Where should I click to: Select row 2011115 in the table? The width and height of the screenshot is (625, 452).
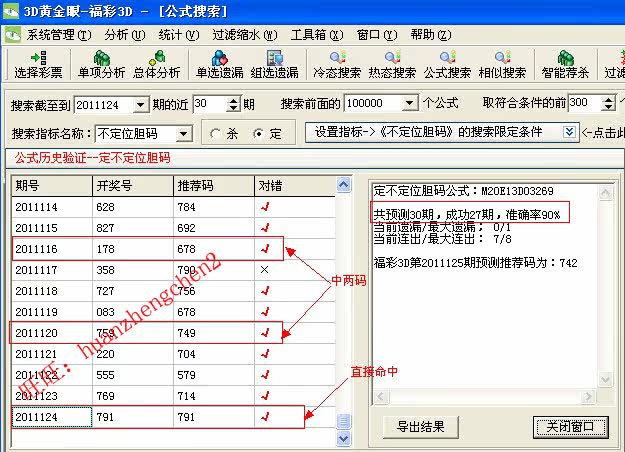(173, 228)
